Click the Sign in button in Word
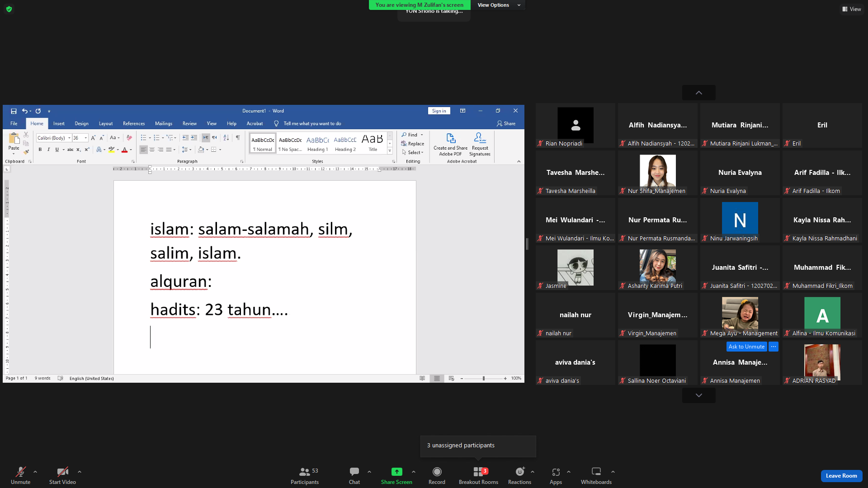This screenshot has height=488, width=868. coord(439,111)
